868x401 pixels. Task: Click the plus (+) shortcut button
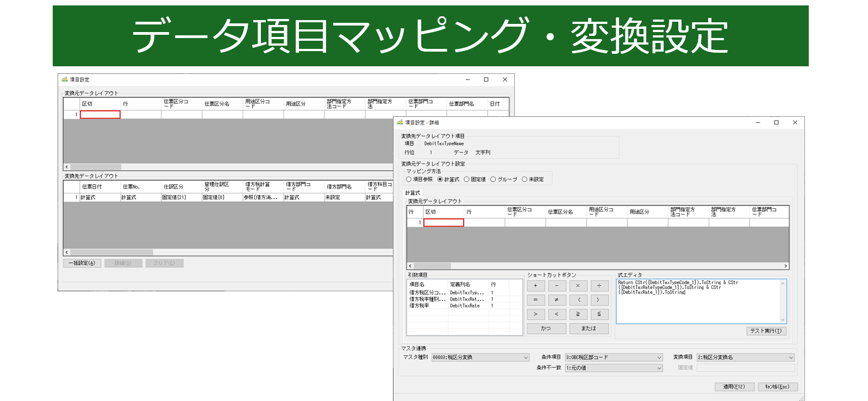535,286
